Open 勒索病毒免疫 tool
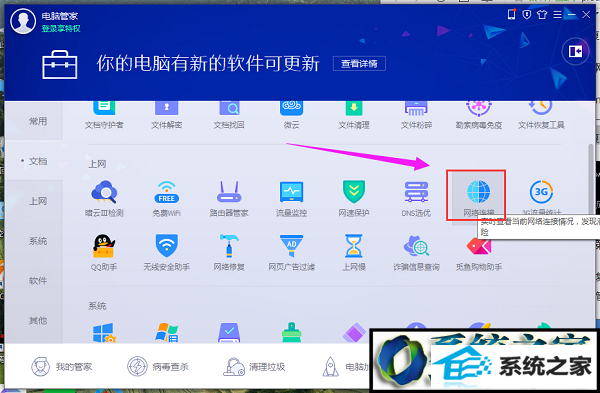600x393 pixels. [479, 115]
